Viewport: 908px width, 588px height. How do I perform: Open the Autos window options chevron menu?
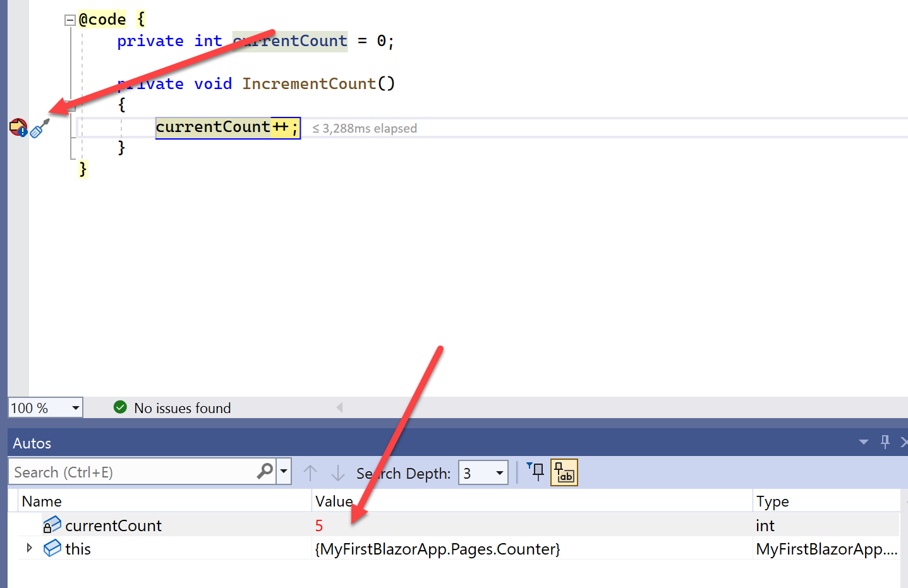click(863, 442)
